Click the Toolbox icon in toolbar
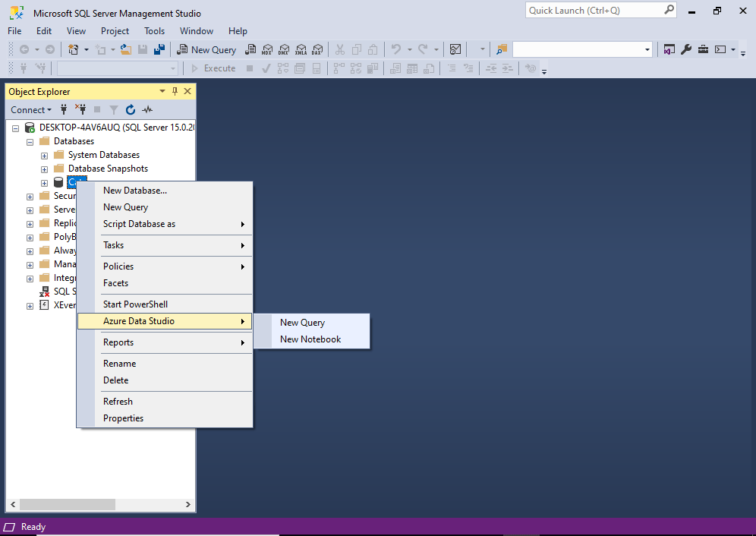Screen dimensions: 756x536 pos(703,49)
